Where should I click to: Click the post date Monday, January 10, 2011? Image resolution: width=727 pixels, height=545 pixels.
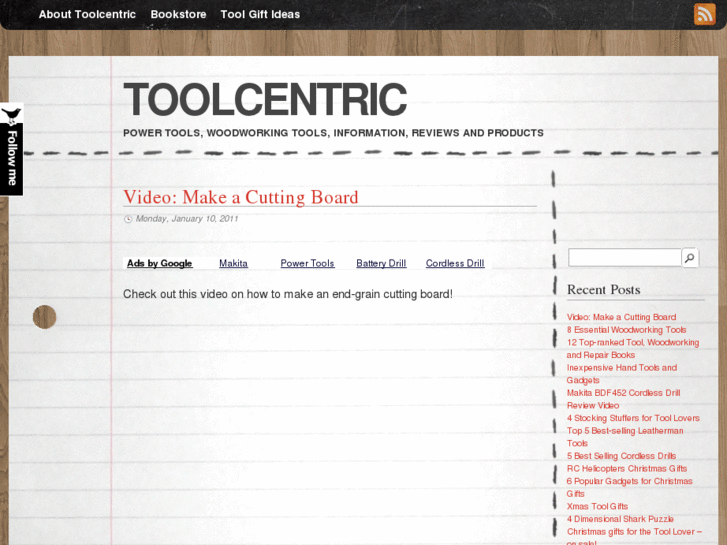187,218
